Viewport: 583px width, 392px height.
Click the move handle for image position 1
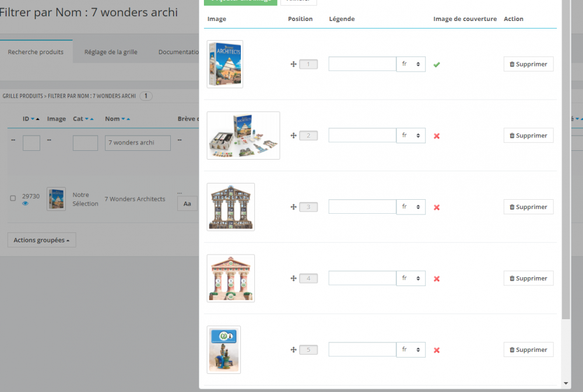pyautogui.click(x=293, y=64)
